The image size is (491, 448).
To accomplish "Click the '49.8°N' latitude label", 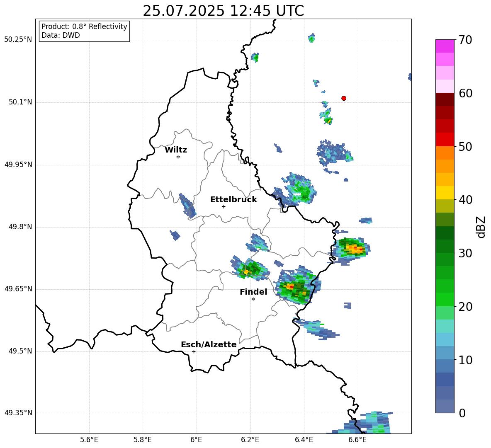I will click(20, 227).
